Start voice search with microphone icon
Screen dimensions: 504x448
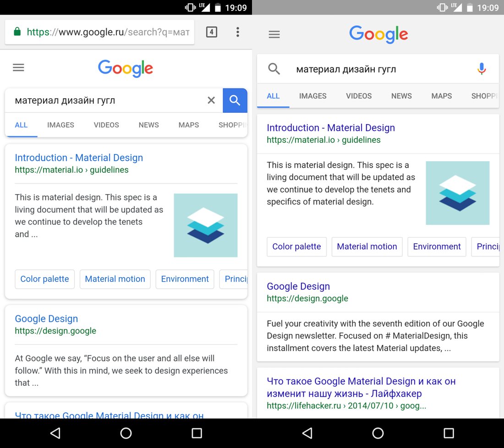pyautogui.click(x=482, y=69)
